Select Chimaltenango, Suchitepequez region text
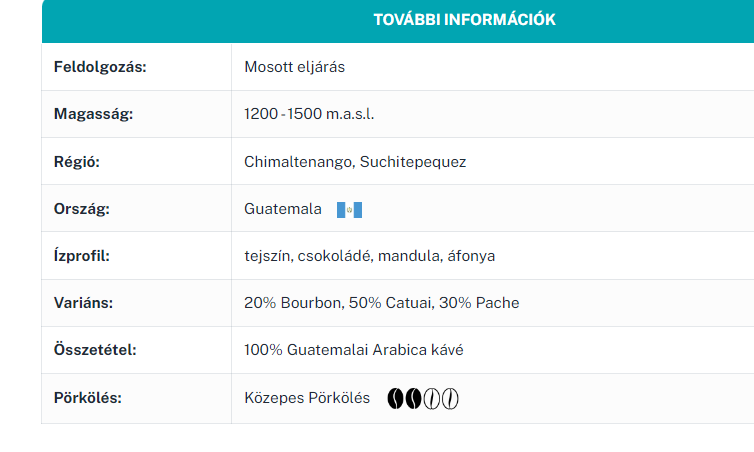Screen dimensions: 754x452 pos(355,162)
